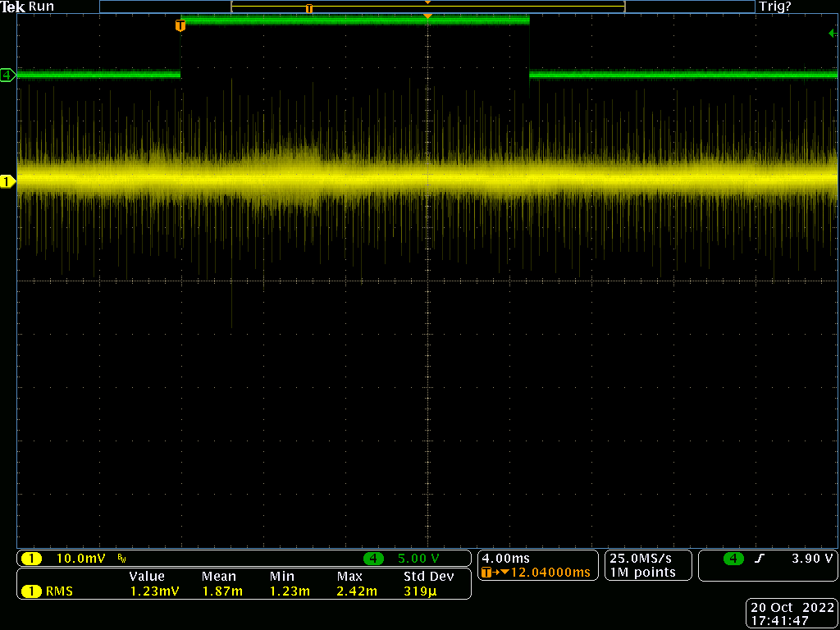Select the green channel 4 badge beside 5.00 V
The image size is (840, 630).
(373, 559)
